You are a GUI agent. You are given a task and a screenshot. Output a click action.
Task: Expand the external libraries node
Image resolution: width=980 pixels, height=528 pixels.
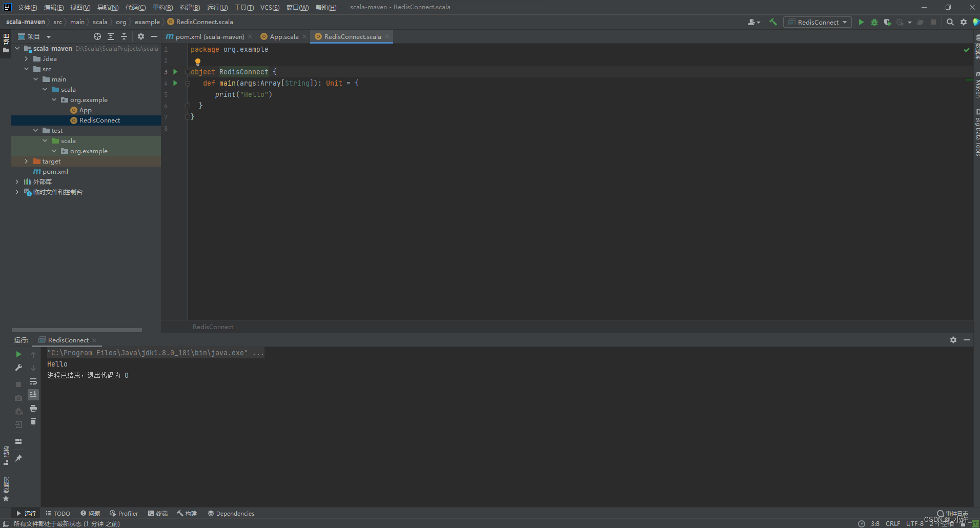[x=17, y=181]
